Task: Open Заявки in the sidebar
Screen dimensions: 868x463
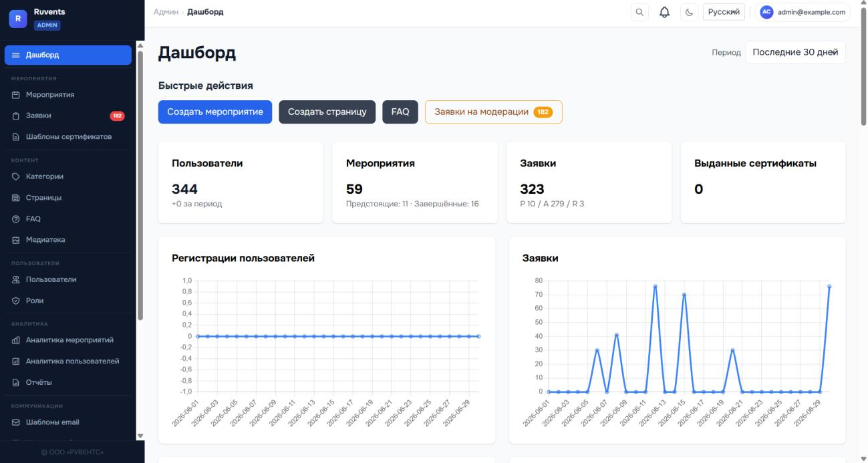Action: click(67, 116)
